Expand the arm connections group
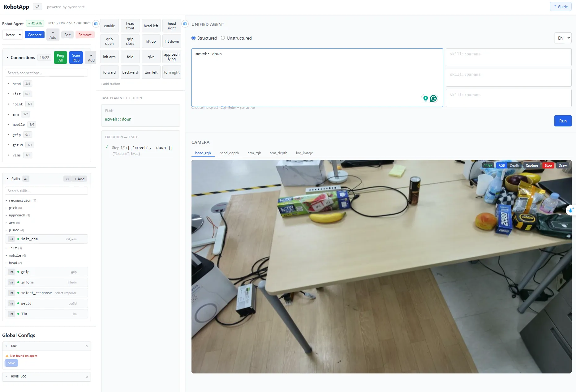Viewport: 576px width, 392px height. pos(9,114)
